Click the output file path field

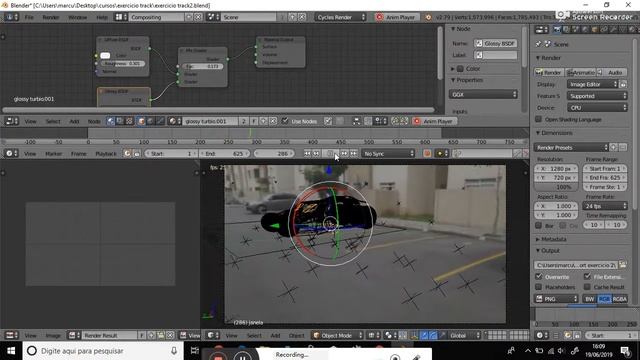point(576,265)
